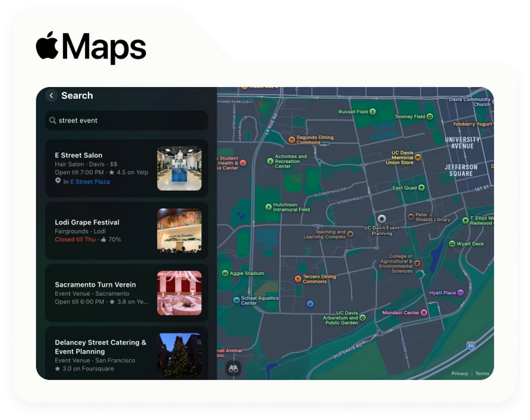
Task: Open Look Around with the binoculars button
Action: coord(233,369)
